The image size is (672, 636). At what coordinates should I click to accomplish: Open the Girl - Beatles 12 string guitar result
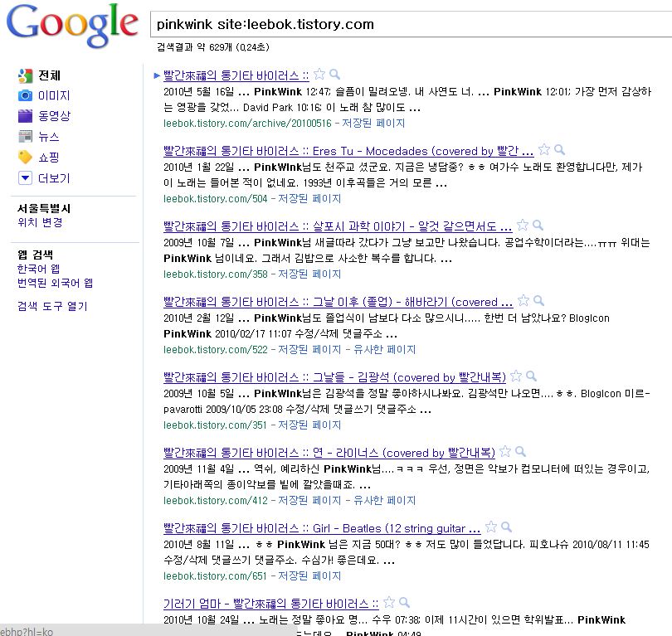(322, 527)
